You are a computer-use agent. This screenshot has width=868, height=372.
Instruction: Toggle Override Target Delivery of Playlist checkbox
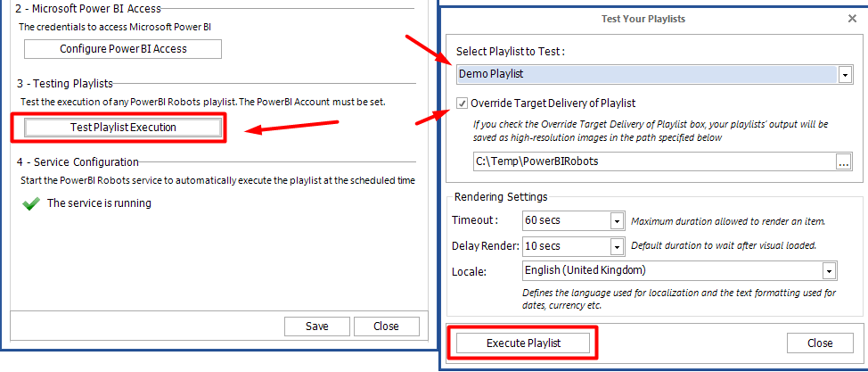pos(462,103)
